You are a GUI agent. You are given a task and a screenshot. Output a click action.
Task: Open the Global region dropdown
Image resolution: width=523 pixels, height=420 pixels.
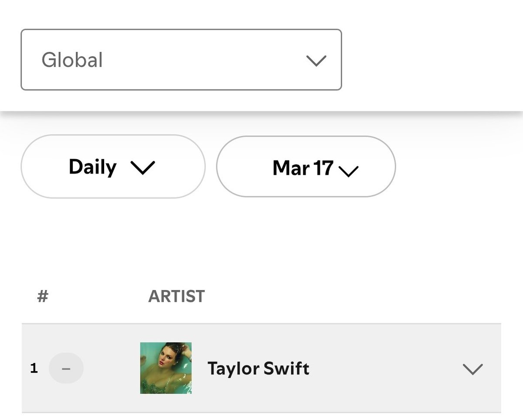pos(181,60)
